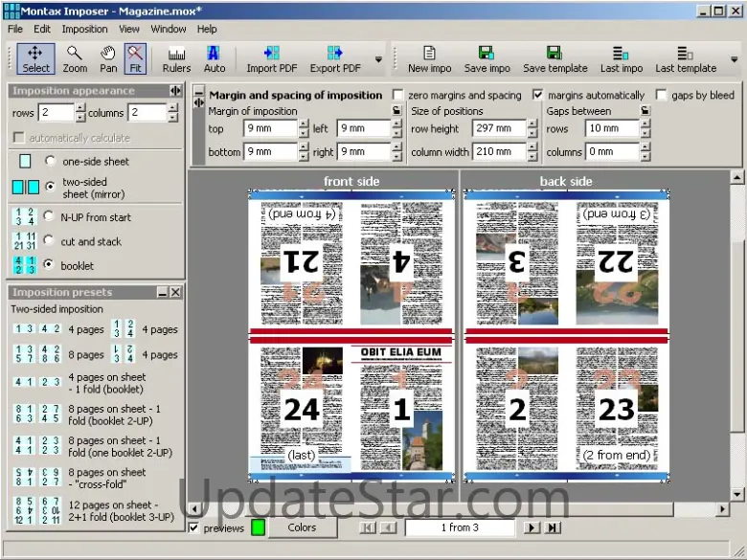The width and height of the screenshot is (747, 560).
Task: Collapse the Imposition appearance panel
Action: (x=175, y=91)
